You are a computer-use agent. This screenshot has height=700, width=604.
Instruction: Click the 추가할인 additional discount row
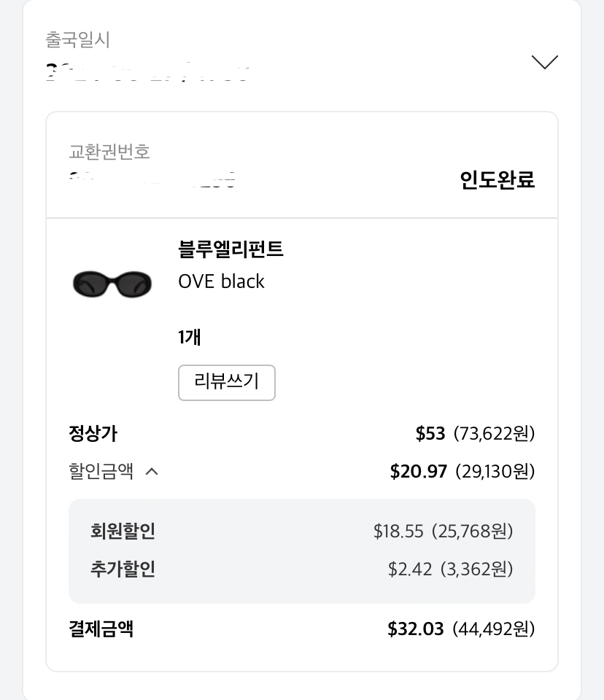pos(301,569)
